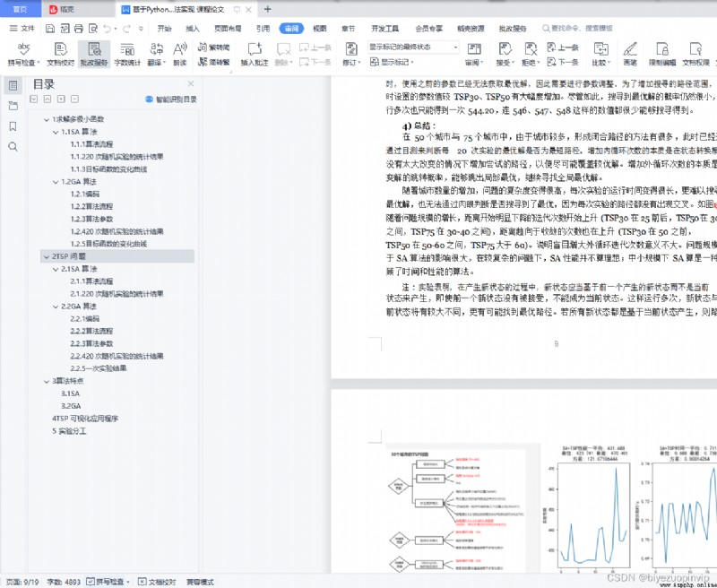Click the plus box icon under 目录
717x588 pixels.
tap(61, 99)
